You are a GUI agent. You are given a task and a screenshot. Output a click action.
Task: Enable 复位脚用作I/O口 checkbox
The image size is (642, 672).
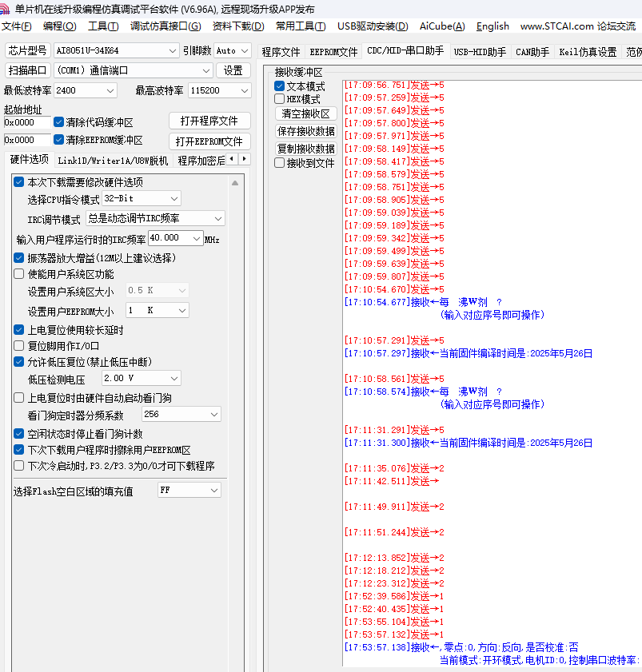coord(19,346)
